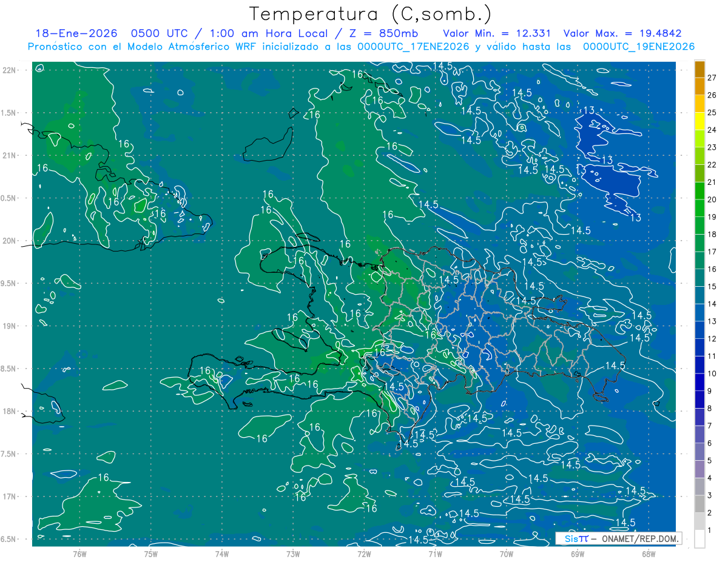The width and height of the screenshot is (728, 562).
Task: Click longitude axis label "73W"
Action: (x=293, y=554)
